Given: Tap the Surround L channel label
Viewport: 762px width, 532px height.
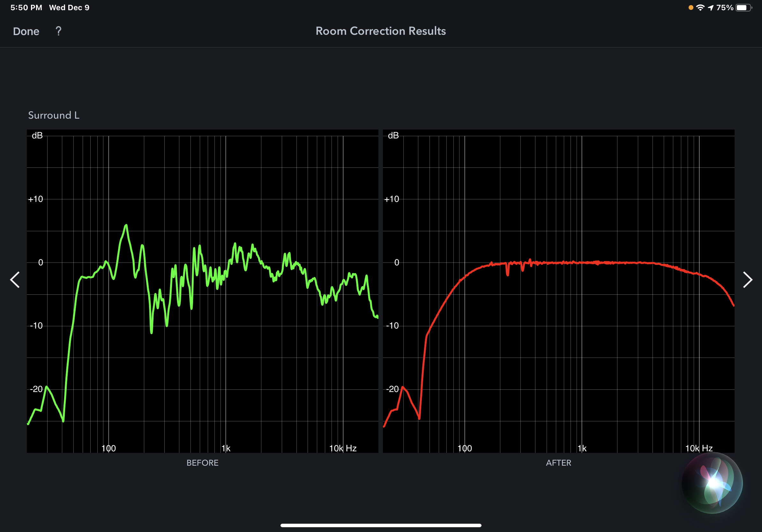Looking at the screenshot, I should tap(54, 115).
